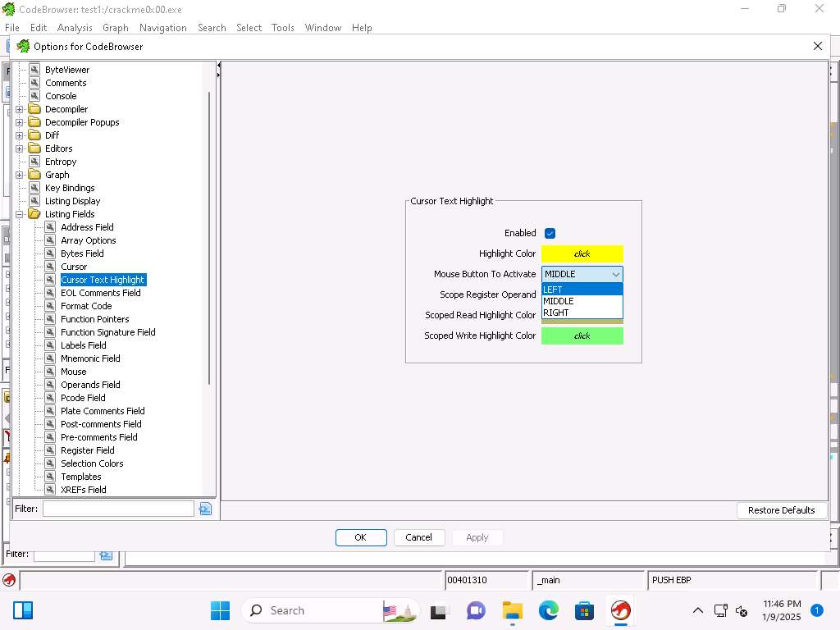Click the filter options icon beside Filter field
Viewport: 840px width, 630px height.
pyautogui.click(x=205, y=509)
